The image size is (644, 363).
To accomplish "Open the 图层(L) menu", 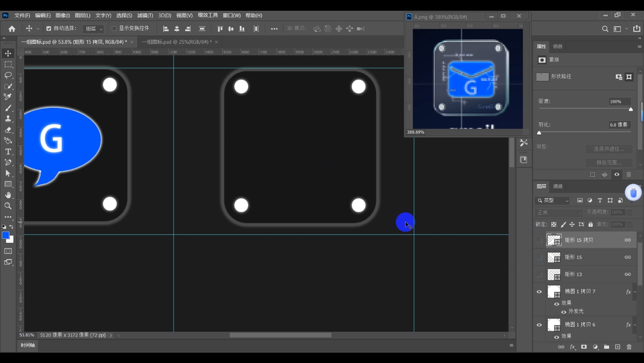I will (x=83, y=16).
